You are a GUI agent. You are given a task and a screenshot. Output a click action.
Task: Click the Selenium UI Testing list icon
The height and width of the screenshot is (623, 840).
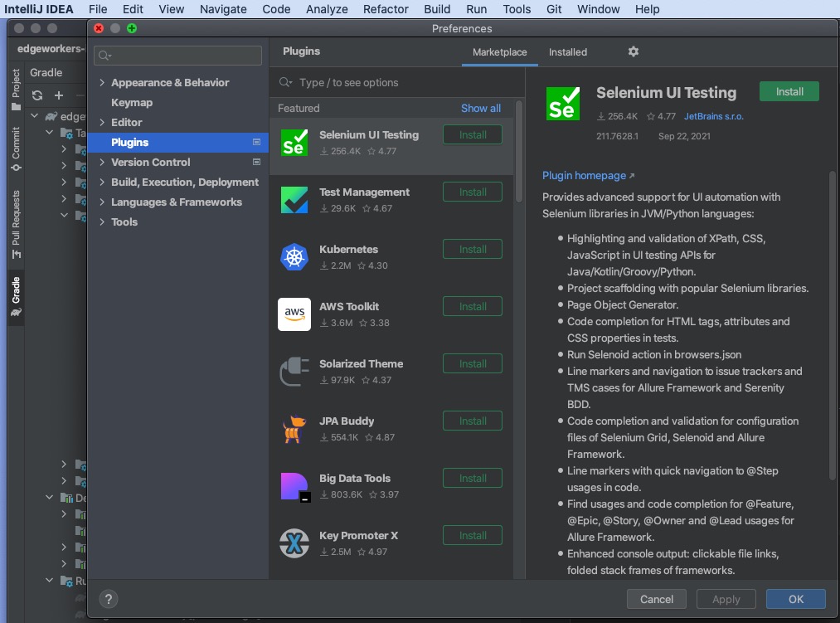click(294, 143)
